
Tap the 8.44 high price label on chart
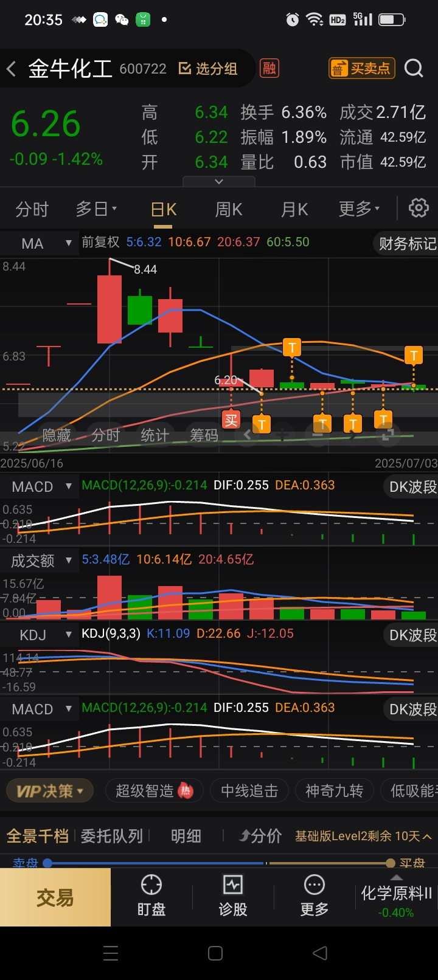(x=145, y=269)
